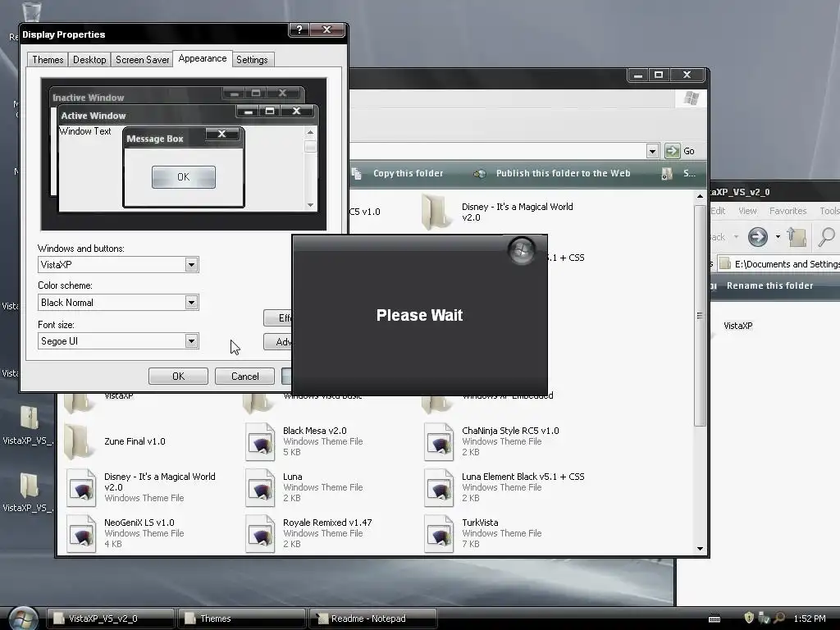Expand the Color scheme dropdown
Screen dimensions: 840x630
pos(191,303)
